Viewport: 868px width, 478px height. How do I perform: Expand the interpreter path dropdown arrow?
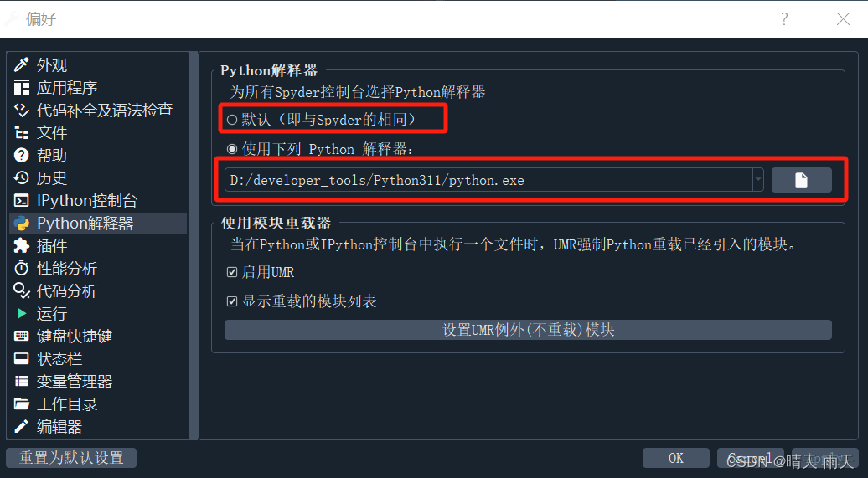(758, 180)
